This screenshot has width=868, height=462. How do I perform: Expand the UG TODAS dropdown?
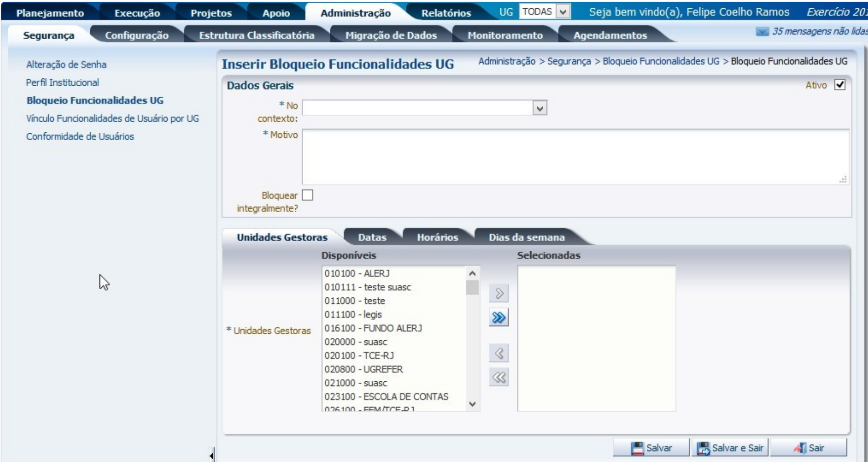click(x=563, y=12)
